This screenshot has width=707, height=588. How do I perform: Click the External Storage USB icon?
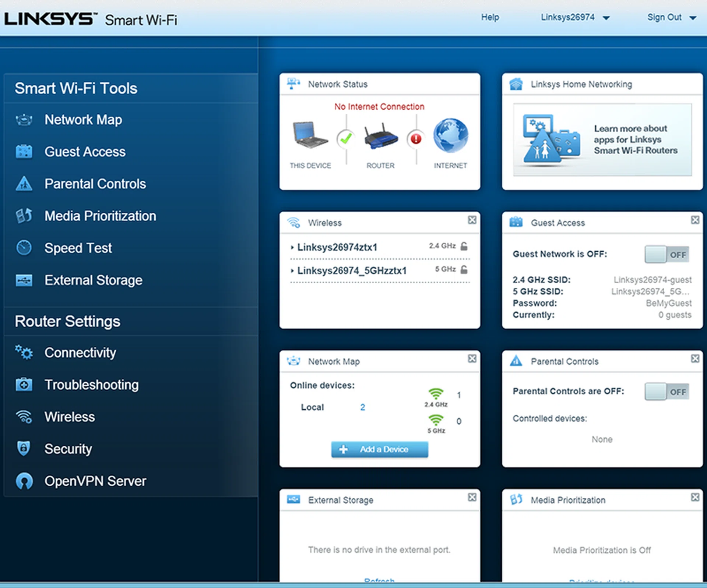coord(24,280)
